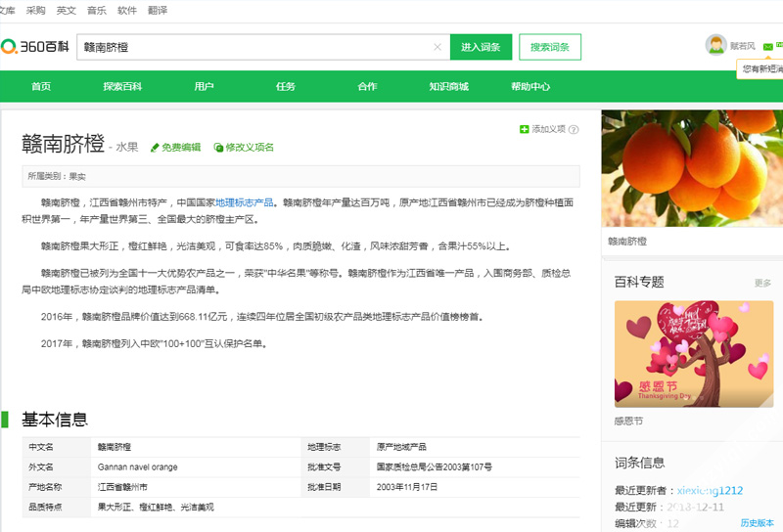783x532 pixels.
Task: Click the 英文 top link
Action: click(67, 11)
